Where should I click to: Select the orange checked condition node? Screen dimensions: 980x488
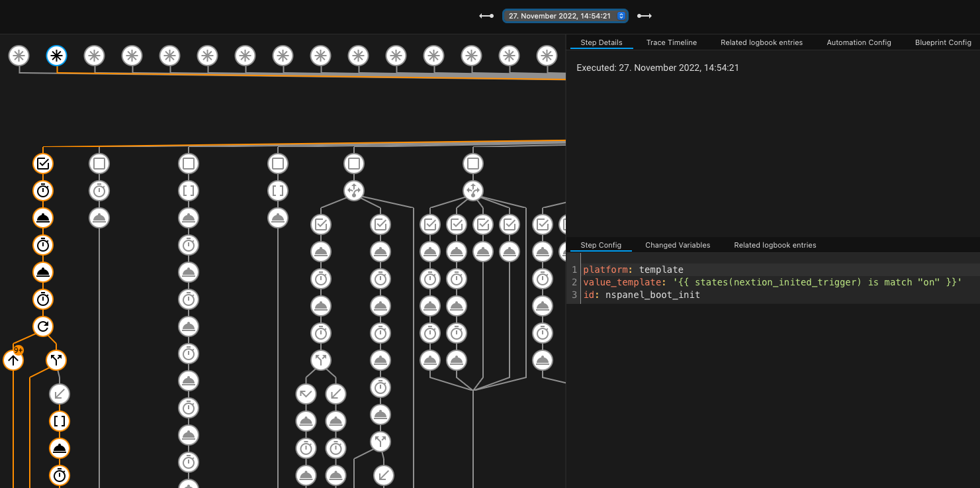(43, 163)
